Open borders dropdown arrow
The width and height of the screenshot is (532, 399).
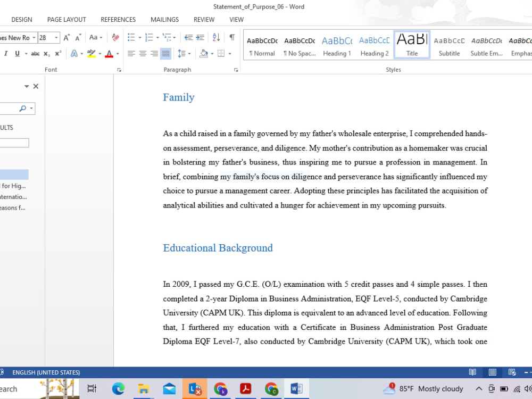tap(230, 54)
